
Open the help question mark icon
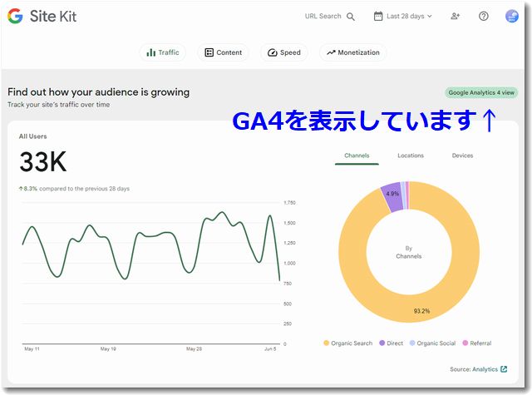(x=484, y=17)
